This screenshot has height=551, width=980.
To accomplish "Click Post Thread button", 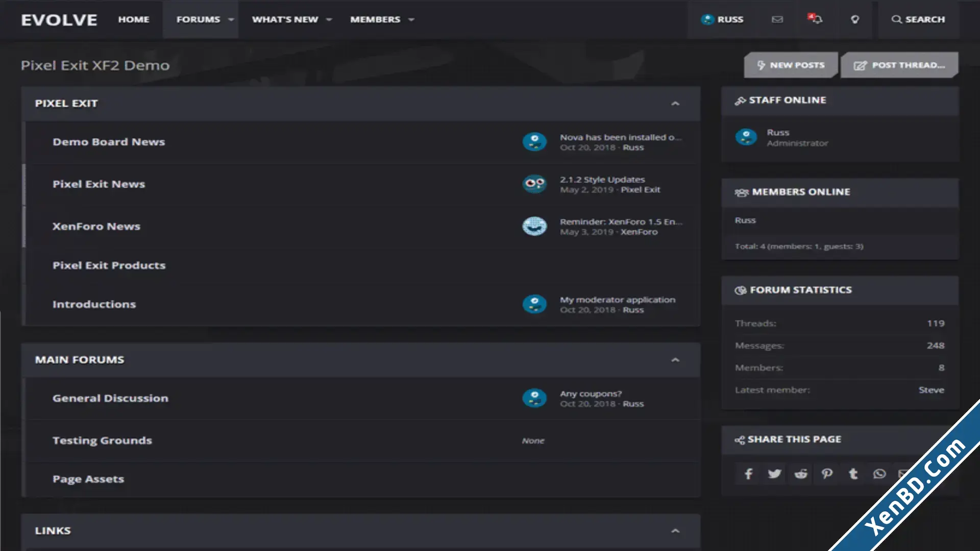I will (x=899, y=65).
